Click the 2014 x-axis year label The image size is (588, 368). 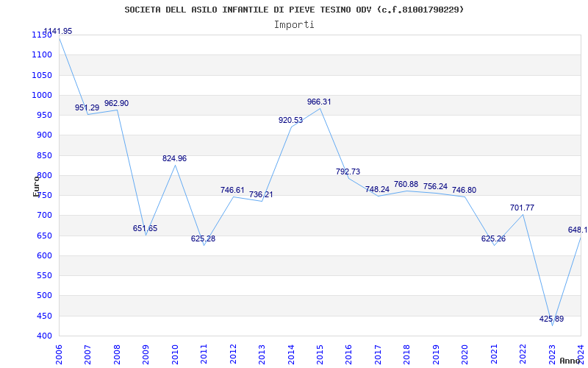click(291, 354)
